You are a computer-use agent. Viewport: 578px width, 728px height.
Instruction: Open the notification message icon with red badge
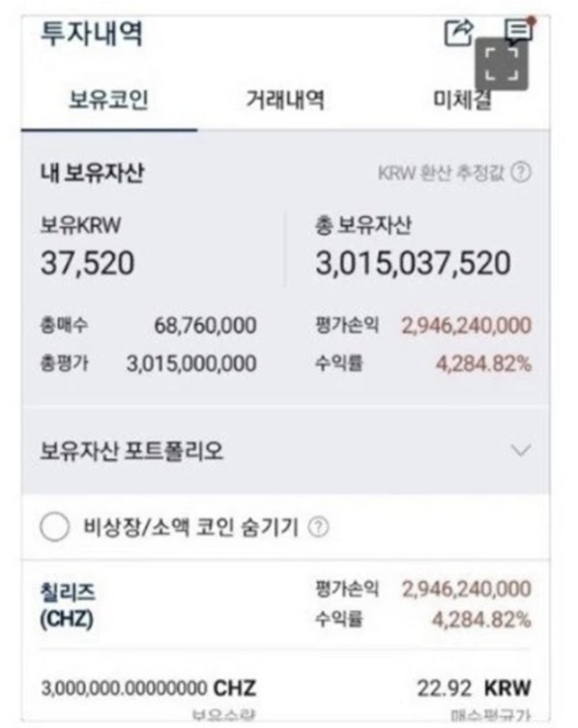[517, 31]
